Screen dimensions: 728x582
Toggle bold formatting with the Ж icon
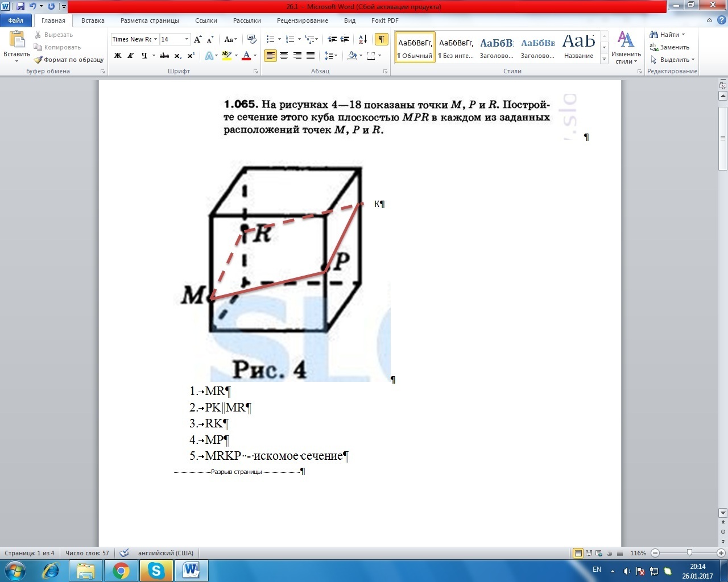point(117,55)
